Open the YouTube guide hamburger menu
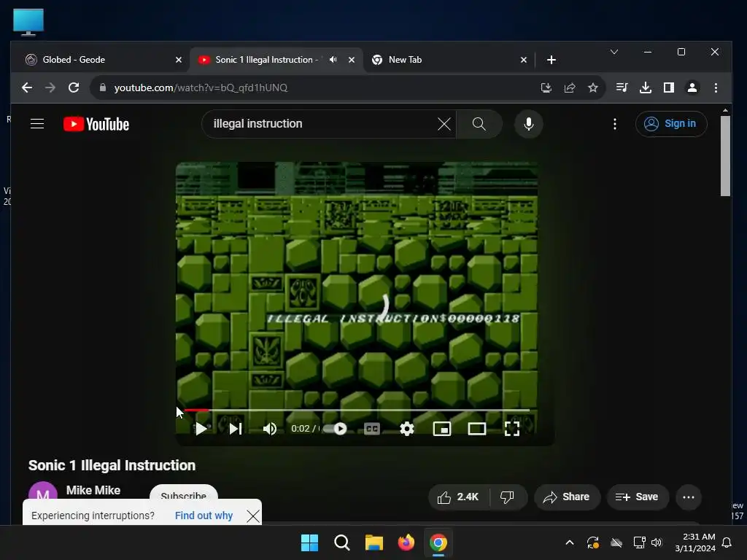747x560 pixels. [37, 124]
